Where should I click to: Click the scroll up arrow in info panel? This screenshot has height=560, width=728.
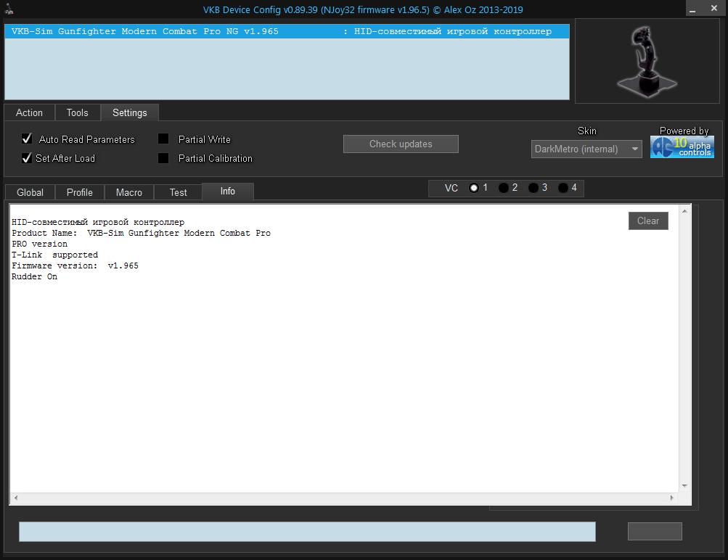(684, 211)
